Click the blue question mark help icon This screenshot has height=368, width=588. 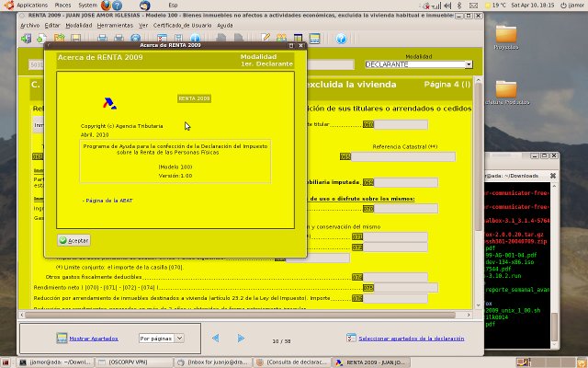[341, 39]
